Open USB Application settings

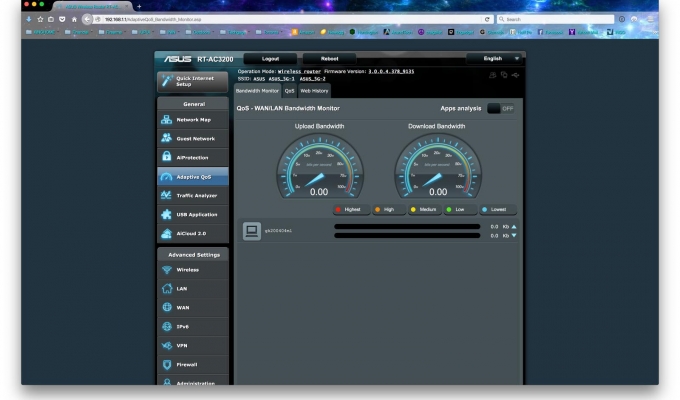click(x=193, y=214)
